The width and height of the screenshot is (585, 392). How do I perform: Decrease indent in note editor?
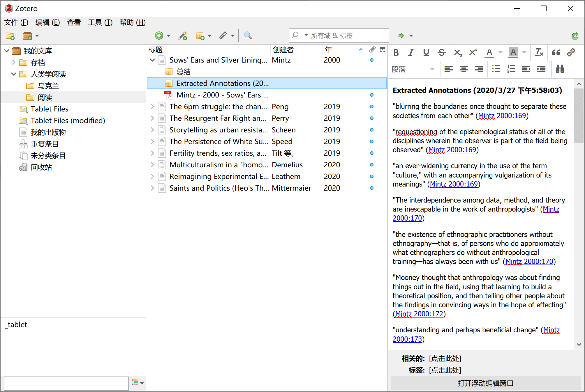coord(526,69)
